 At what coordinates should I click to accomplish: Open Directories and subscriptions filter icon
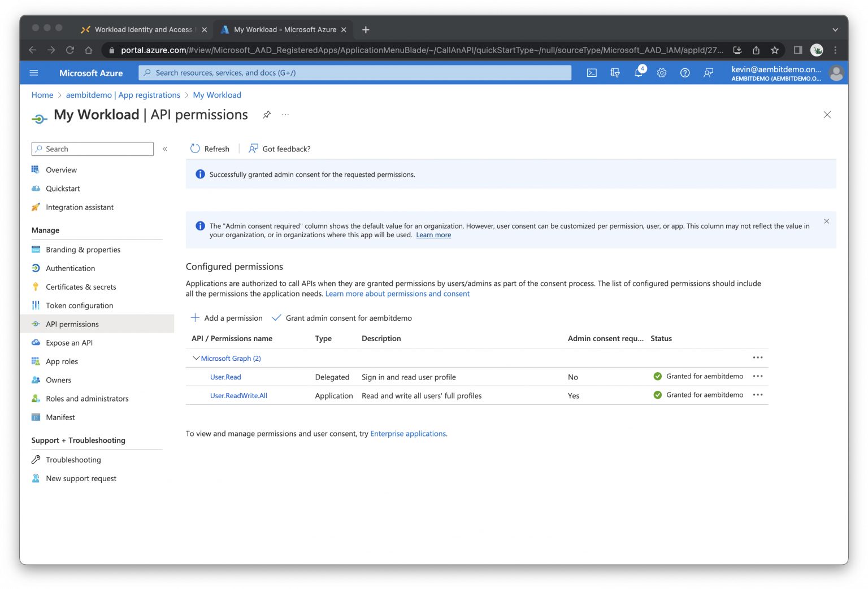point(615,73)
